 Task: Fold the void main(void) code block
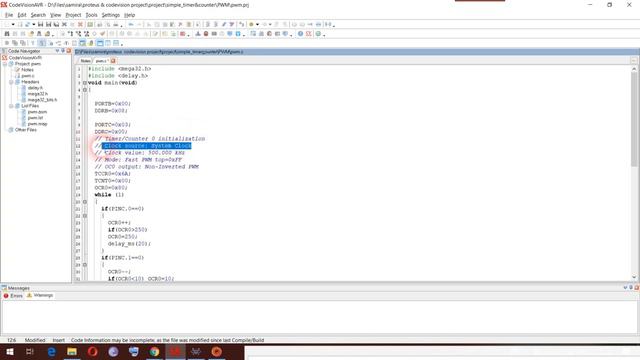click(x=85, y=83)
